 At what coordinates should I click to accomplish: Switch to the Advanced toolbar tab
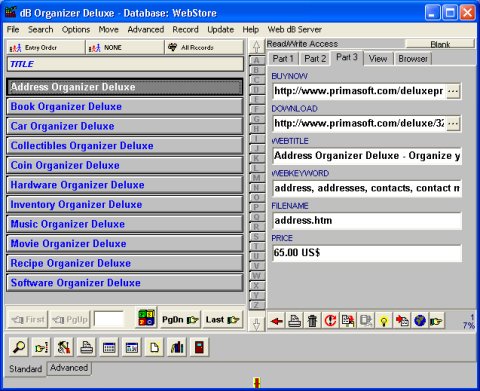(x=69, y=368)
